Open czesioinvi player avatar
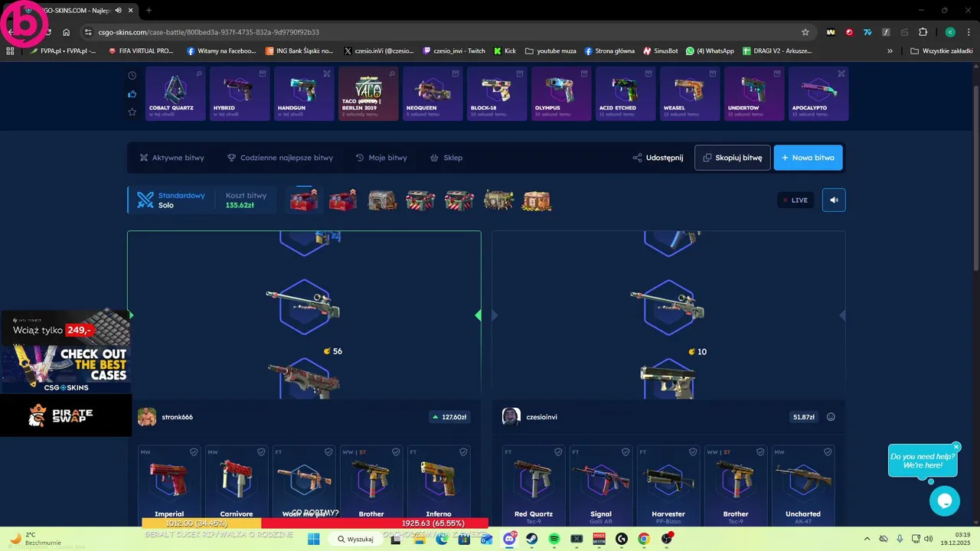This screenshot has height=551, width=980. click(x=511, y=417)
